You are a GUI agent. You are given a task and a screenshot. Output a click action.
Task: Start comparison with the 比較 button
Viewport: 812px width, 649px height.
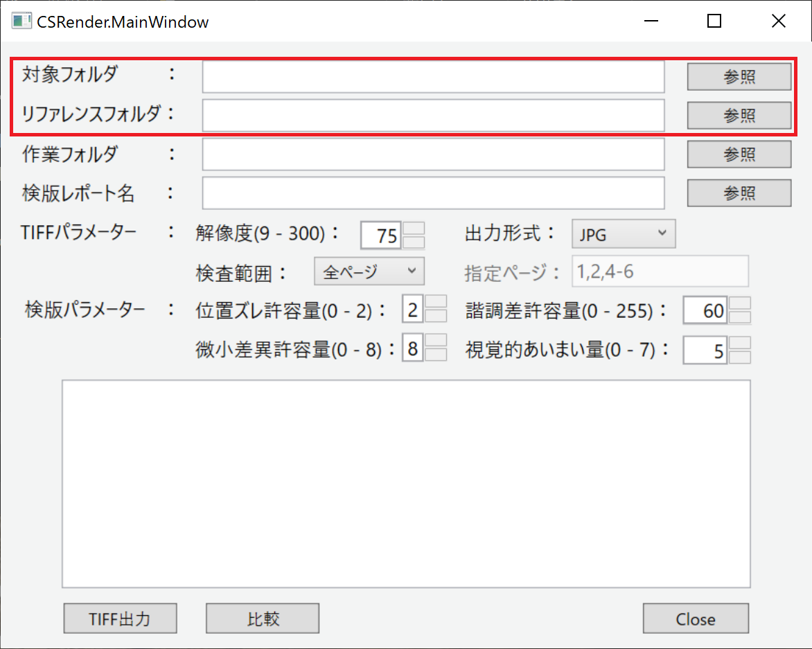point(262,618)
